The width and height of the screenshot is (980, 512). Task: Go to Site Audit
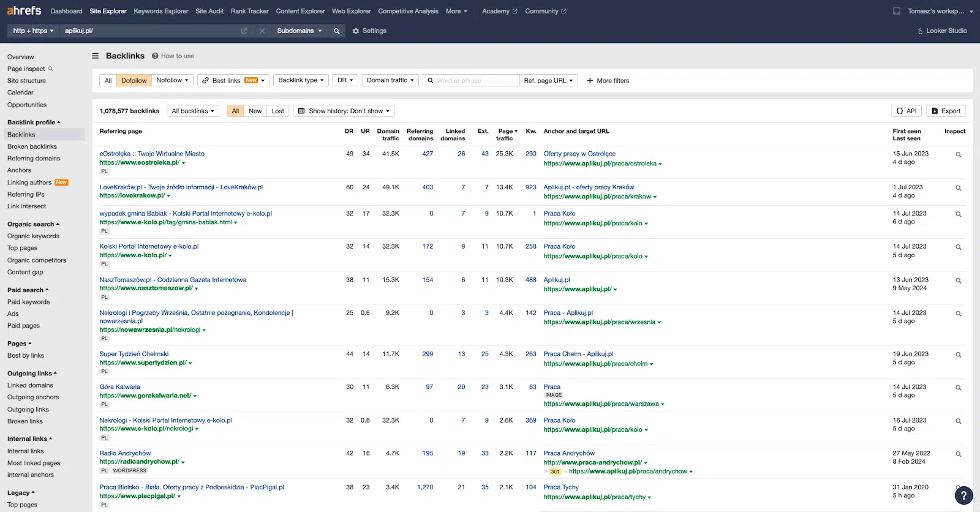[209, 11]
